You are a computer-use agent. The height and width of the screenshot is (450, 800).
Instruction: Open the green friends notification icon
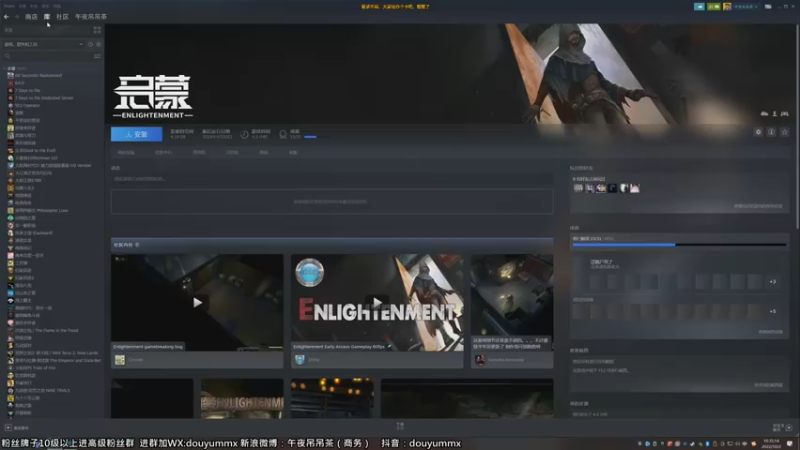tap(714, 7)
